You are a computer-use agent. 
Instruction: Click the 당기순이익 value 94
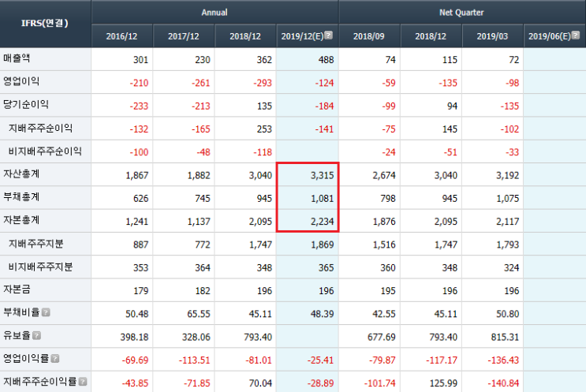coord(452,106)
